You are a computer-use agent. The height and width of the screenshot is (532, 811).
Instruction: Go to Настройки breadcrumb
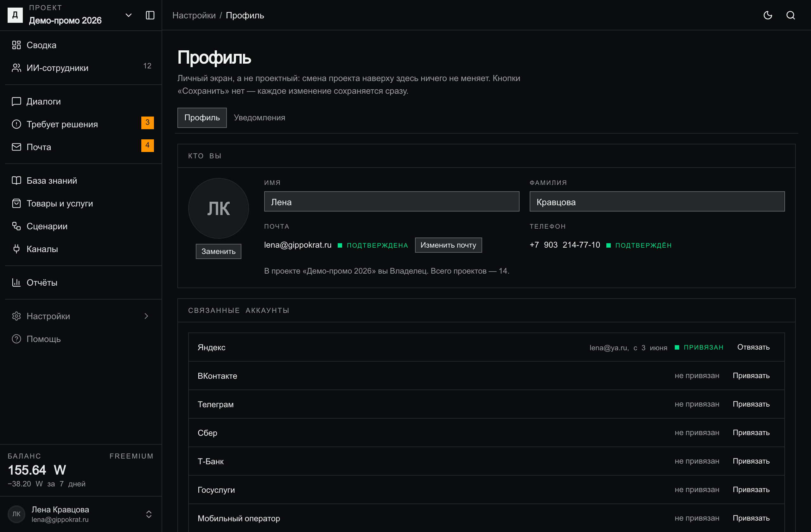click(194, 15)
